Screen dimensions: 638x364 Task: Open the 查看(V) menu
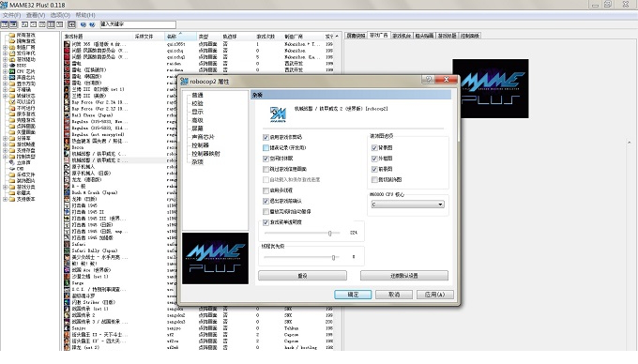pyautogui.click(x=36, y=15)
